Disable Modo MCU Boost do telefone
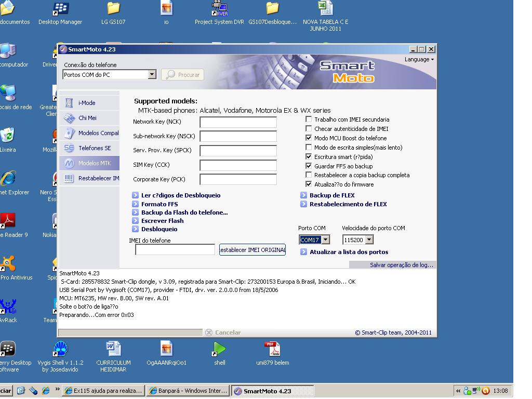This screenshot has height=399, width=532. pos(309,138)
